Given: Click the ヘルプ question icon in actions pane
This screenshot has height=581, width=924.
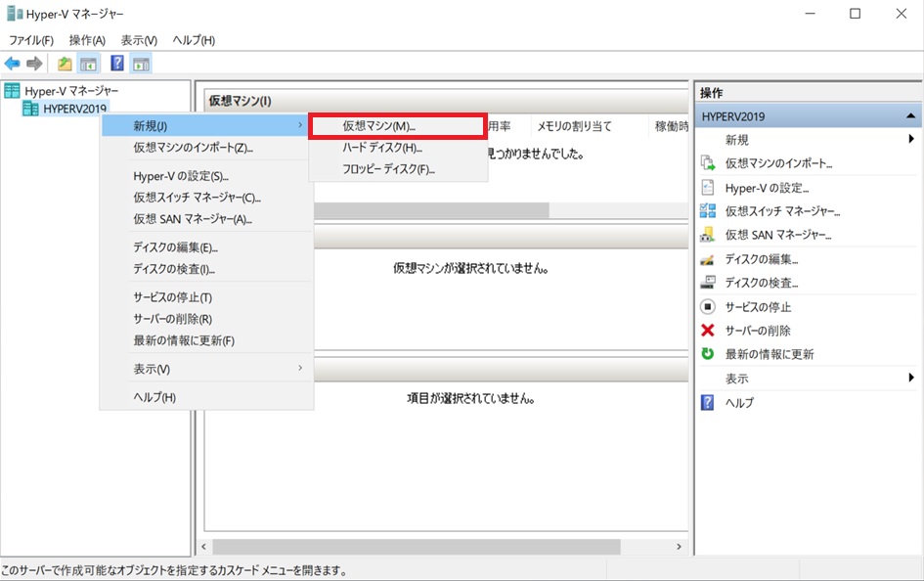Looking at the screenshot, I should [x=708, y=402].
